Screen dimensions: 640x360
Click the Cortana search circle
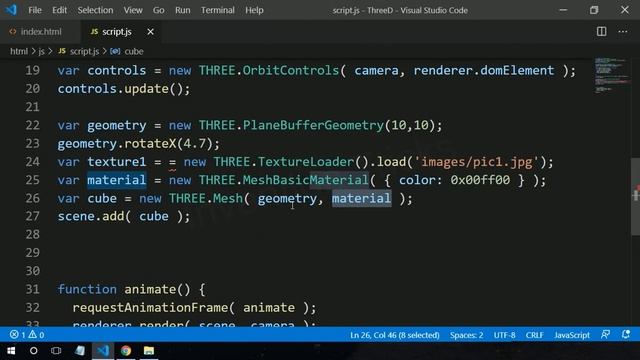click(33, 351)
